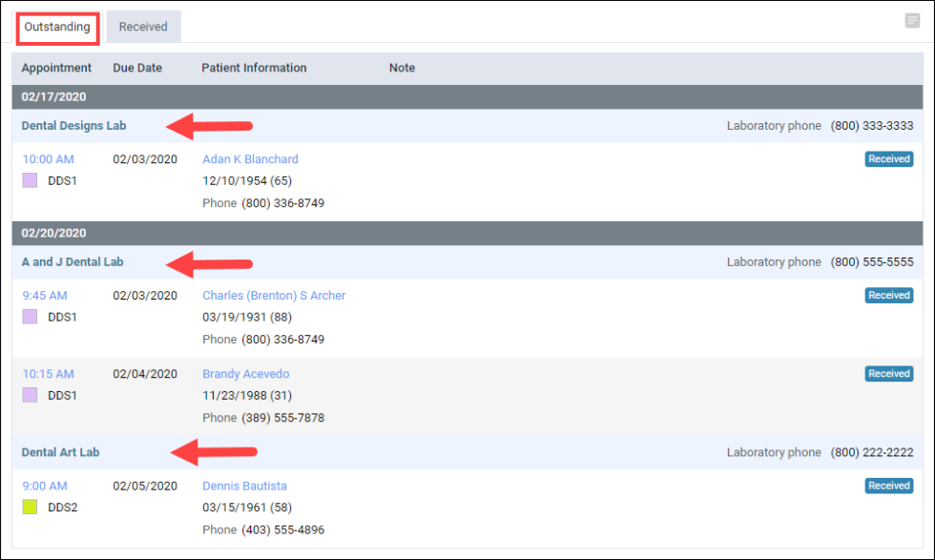Click the yellow-green DDS2 provider color swatch
The width and height of the screenshot is (935, 560).
(x=30, y=508)
